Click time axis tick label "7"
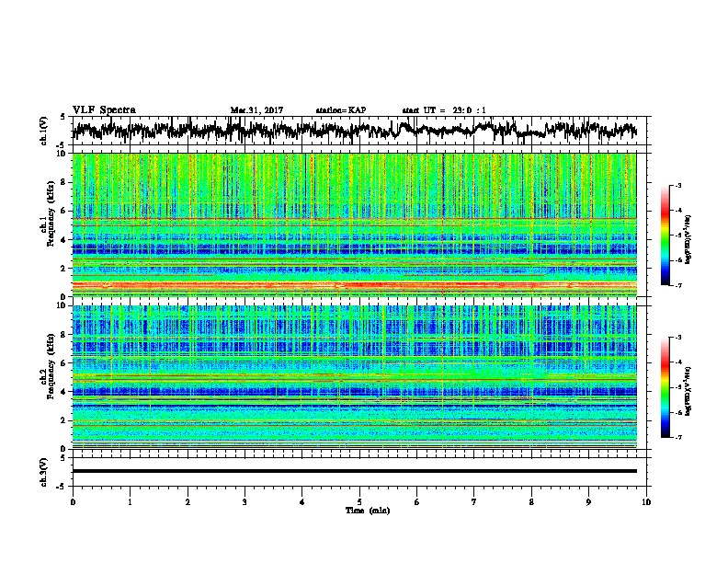 pyautogui.click(x=474, y=502)
